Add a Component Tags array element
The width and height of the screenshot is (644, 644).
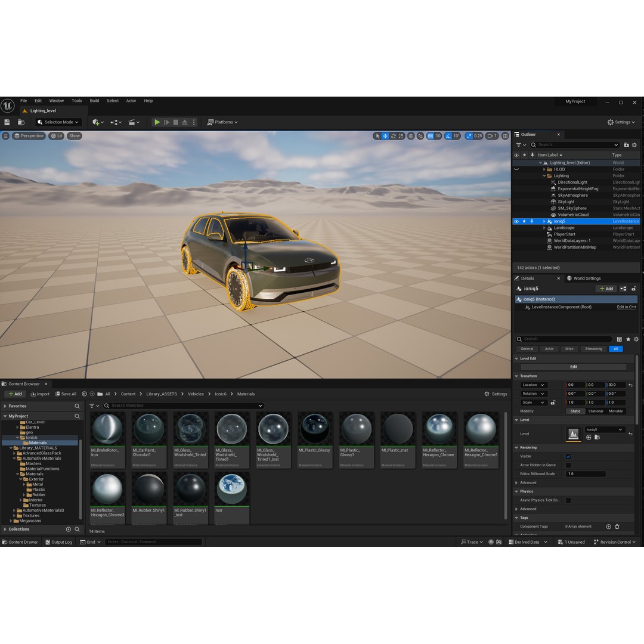click(609, 527)
